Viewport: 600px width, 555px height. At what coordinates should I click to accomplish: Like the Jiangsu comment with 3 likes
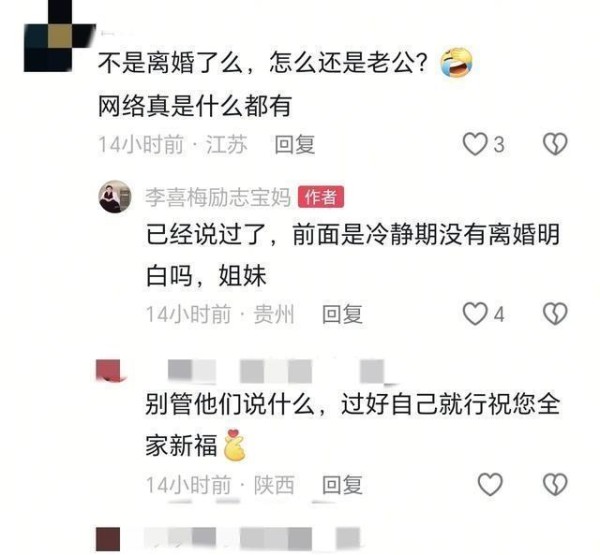pyautogui.click(x=475, y=144)
